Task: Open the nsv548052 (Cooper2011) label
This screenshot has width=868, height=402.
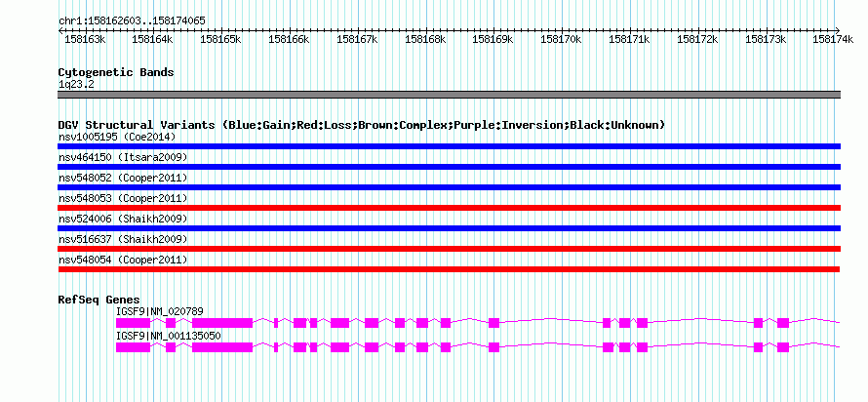Action: [x=123, y=178]
